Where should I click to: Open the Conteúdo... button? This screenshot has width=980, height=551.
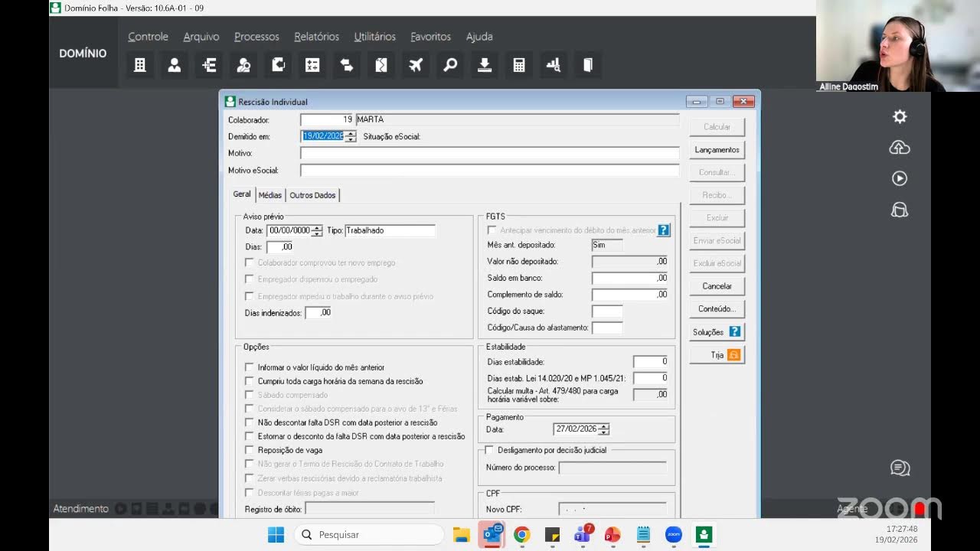click(717, 309)
